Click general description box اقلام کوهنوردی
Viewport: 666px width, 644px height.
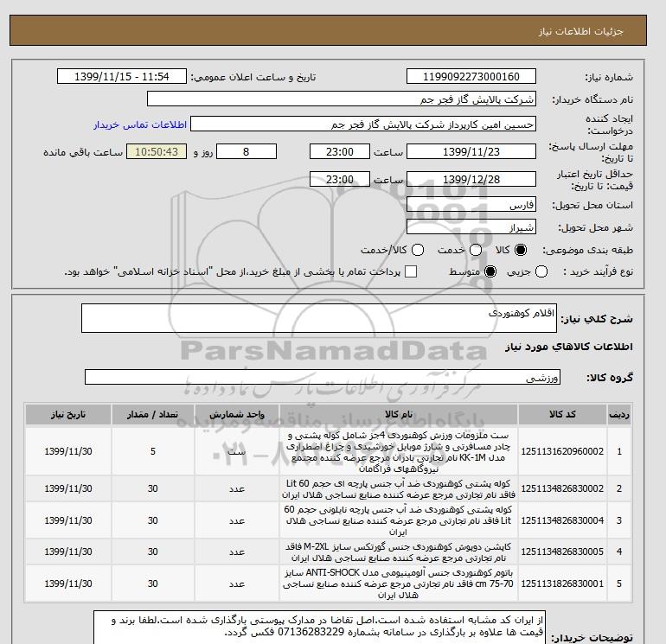319,318
